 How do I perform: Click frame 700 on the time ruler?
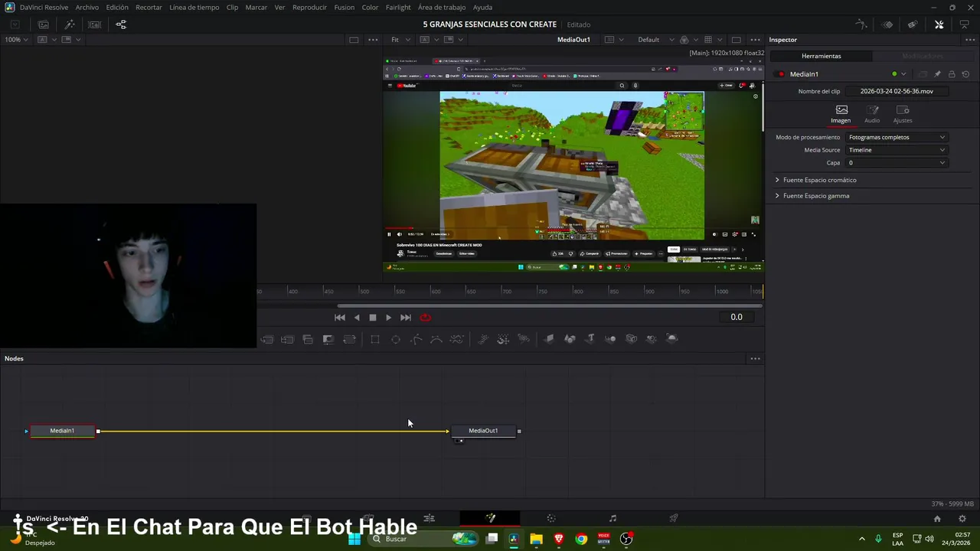pyautogui.click(x=506, y=292)
